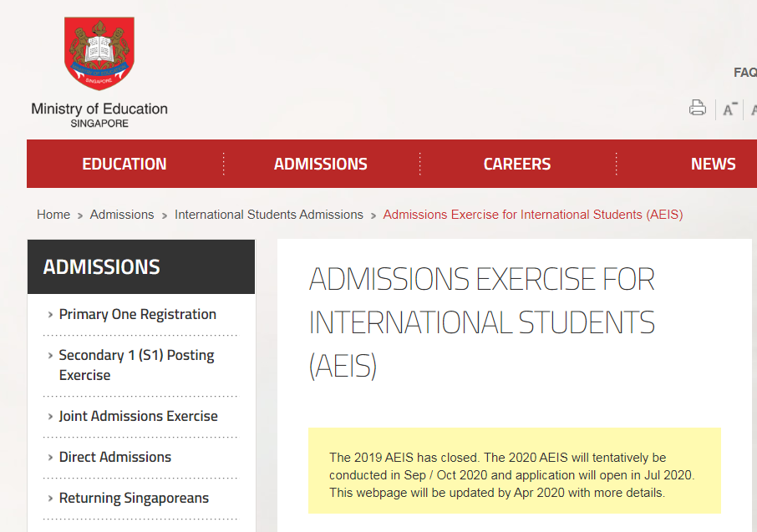Click the FAQ link at top right
The height and width of the screenshot is (532, 757).
pos(744,73)
